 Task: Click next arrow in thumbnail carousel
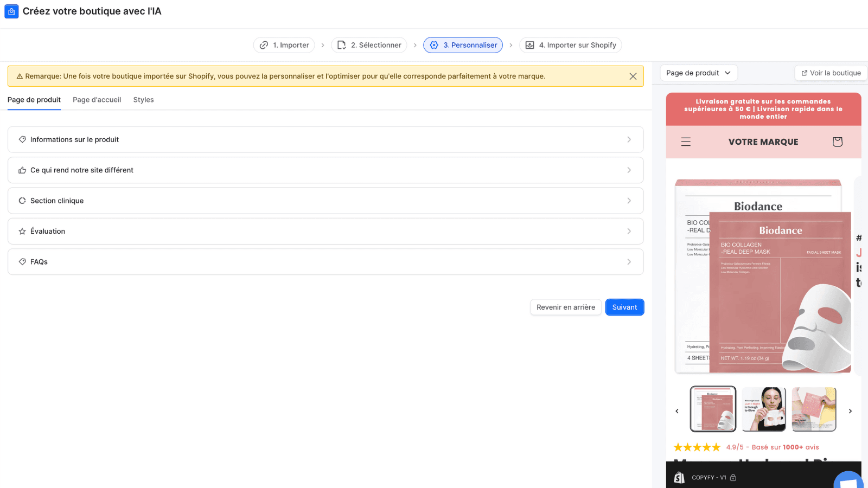850,411
